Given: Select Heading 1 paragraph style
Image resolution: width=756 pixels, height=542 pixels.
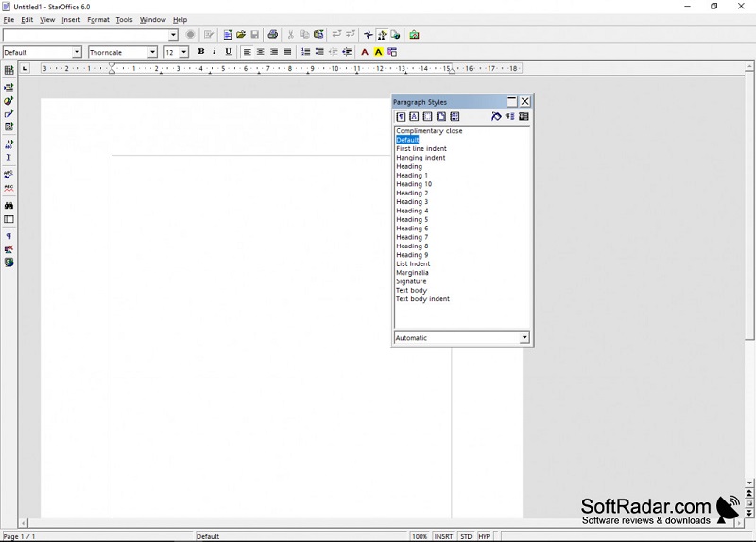Looking at the screenshot, I should (x=412, y=176).
